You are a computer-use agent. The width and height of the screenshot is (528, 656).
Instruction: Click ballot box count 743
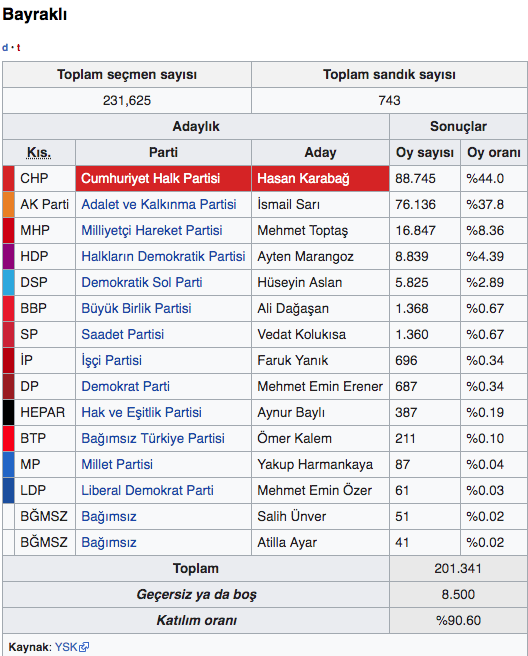pos(389,101)
